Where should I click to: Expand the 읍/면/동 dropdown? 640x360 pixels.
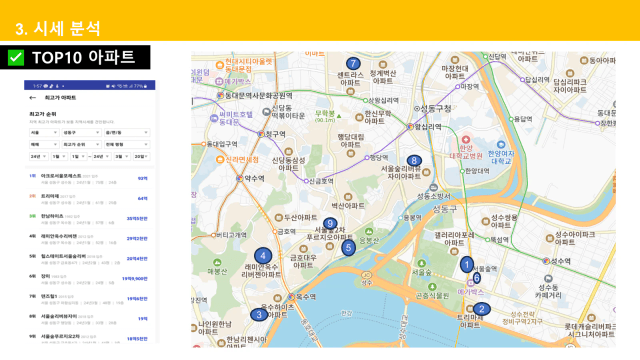tap(127, 133)
